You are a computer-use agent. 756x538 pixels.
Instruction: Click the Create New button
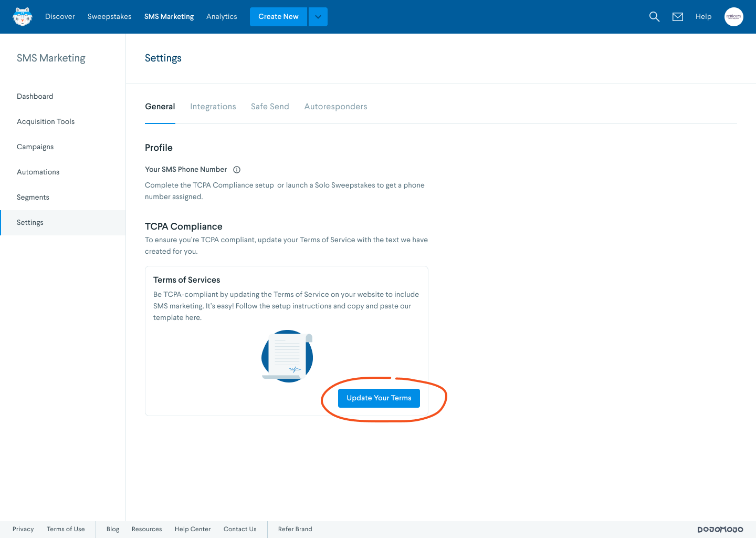[x=278, y=17]
